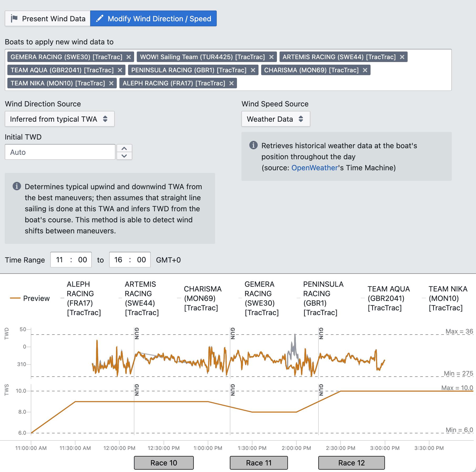This screenshot has height=472, width=476.
Task: Remove GEMERA RACING (SWE30) from boat list
Action: pos(129,57)
